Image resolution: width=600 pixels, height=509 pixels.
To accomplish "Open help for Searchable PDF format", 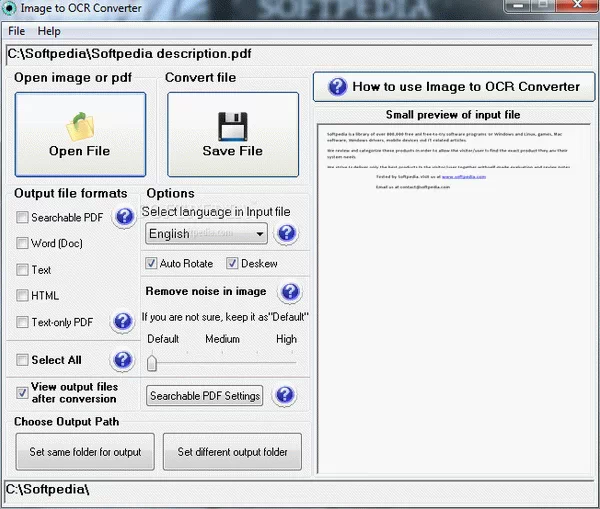I will [x=124, y=217].
